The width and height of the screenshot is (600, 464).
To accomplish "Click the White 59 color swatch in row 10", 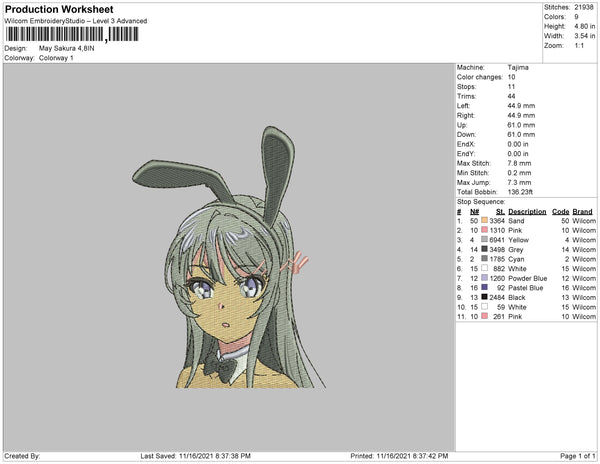I will coord(484,306).
